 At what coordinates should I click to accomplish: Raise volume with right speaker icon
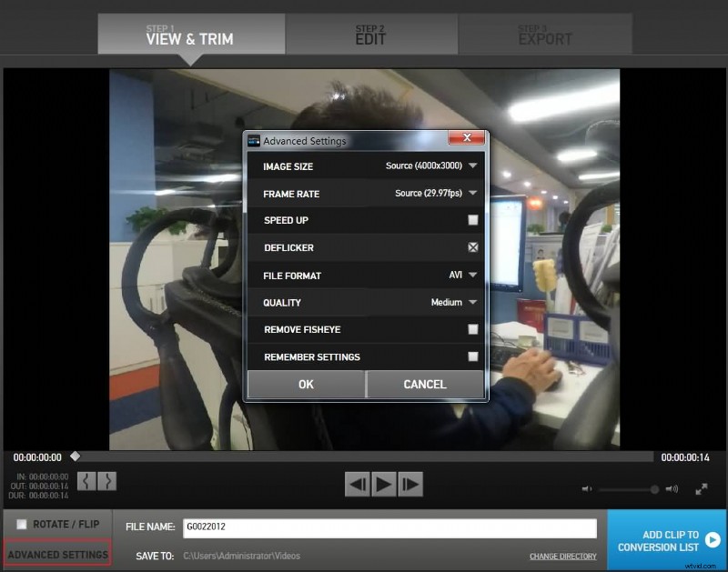coord(672,488)
